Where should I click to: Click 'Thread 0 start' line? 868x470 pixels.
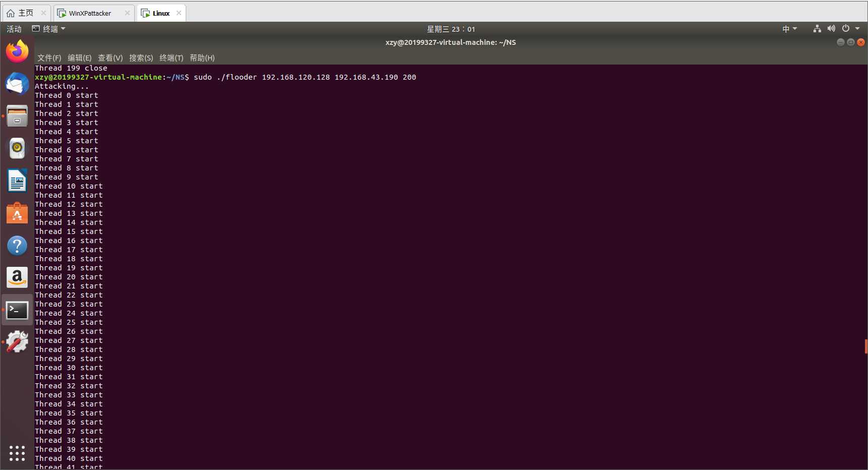[x=66, y=95]
